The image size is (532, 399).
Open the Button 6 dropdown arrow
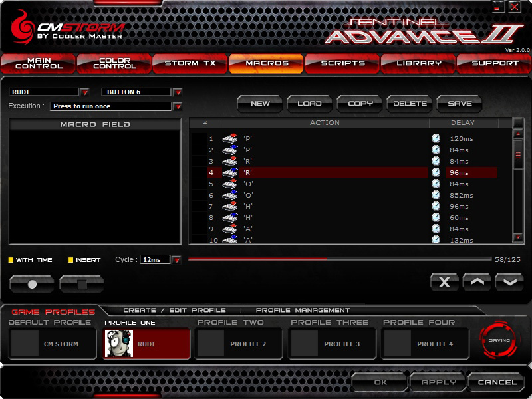(178, 92)
